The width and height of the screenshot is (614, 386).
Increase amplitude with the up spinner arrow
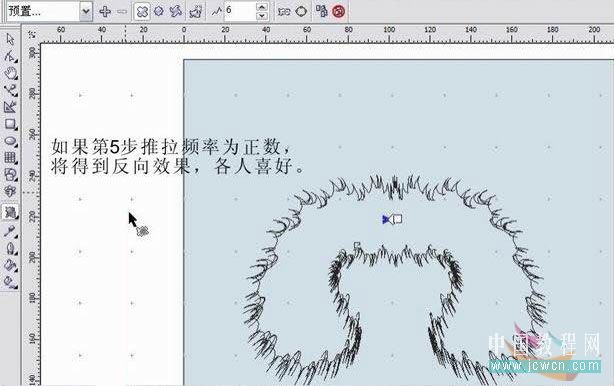pyautogui.click(x=262, y=7)
